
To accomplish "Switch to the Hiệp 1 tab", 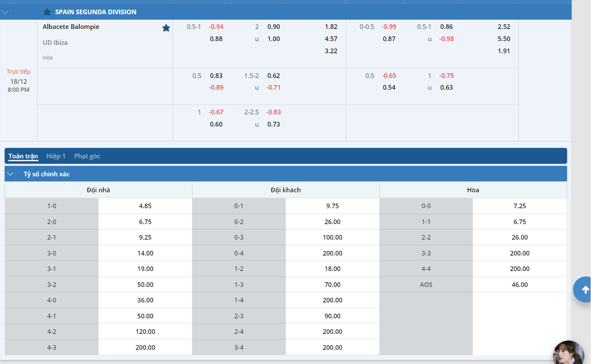I will (x=56, y=156).
